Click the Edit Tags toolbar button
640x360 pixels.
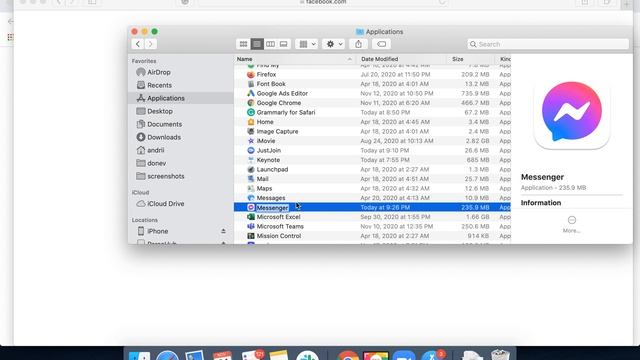click(381, 44)
